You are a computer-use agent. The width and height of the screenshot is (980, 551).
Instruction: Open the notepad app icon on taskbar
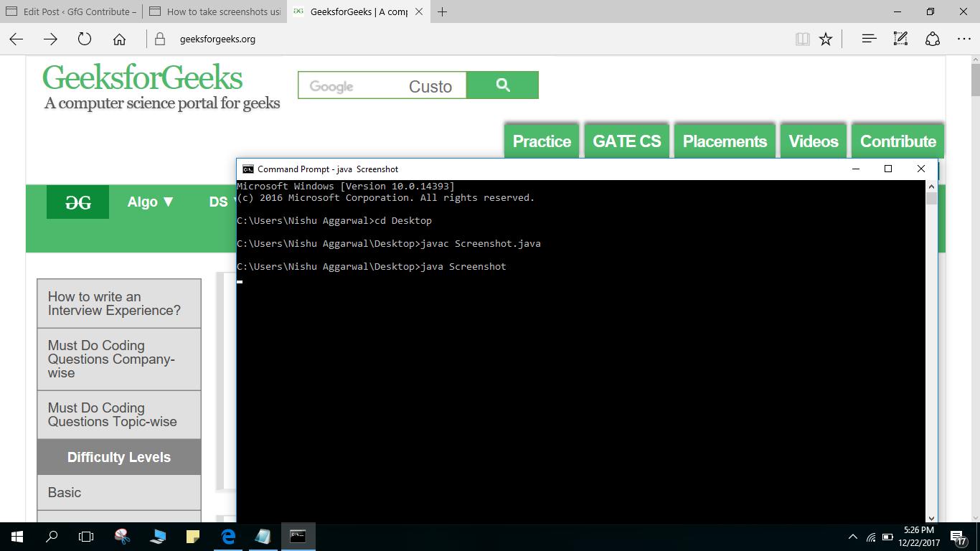[263, 536]
